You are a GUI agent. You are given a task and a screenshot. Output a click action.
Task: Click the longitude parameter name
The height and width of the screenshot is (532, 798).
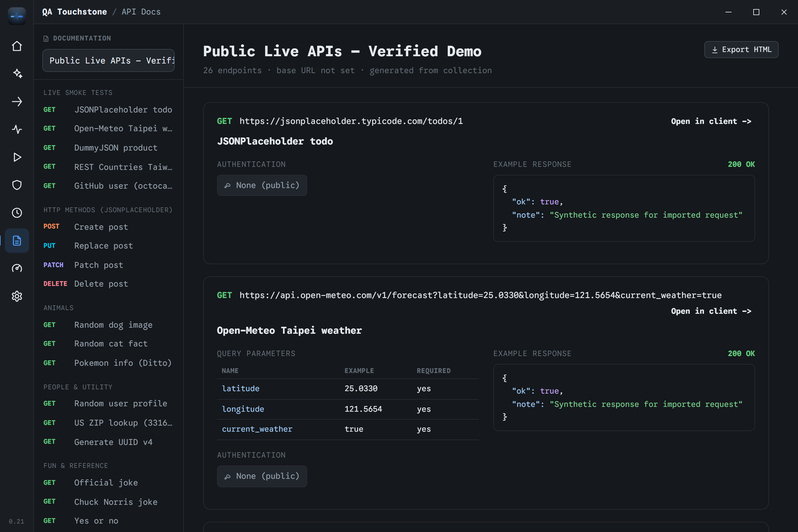[243, 409]
